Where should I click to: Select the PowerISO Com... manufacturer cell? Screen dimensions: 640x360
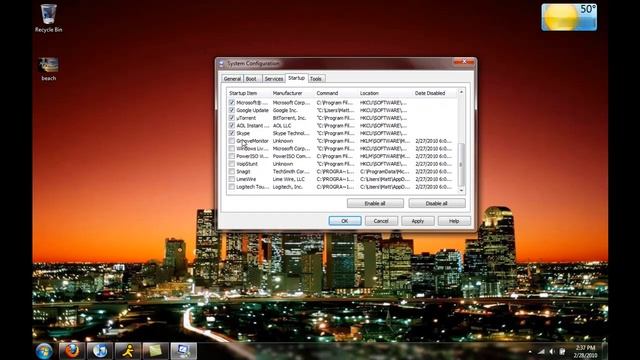[291, 156]
